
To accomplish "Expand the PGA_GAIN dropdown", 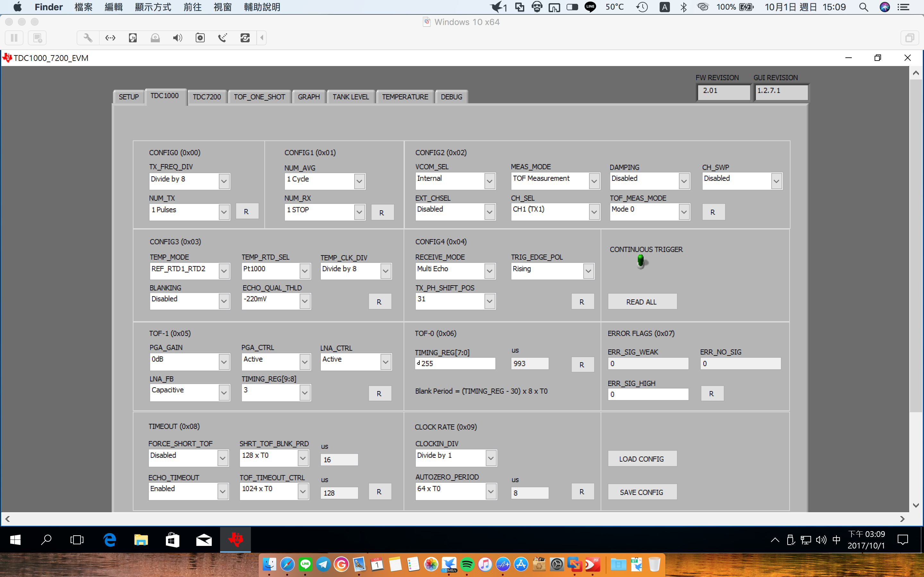I will tap(224, 362).
